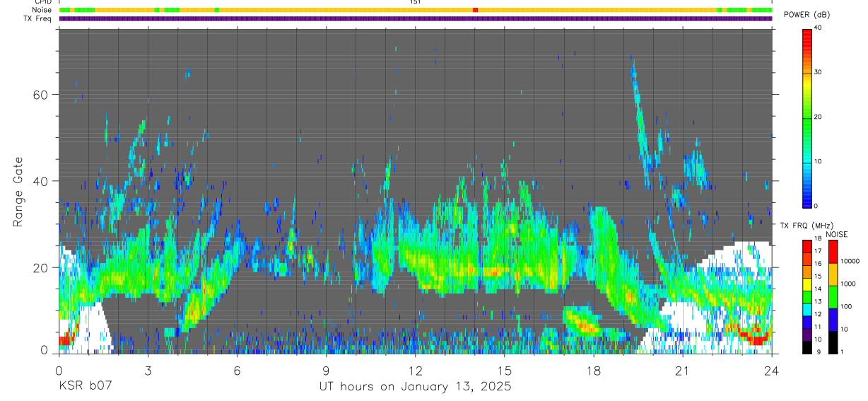This screenshot has height=401, width=868.
Task: Click the 'KSR b07' radar beam label
Action: tap(85, 387)
